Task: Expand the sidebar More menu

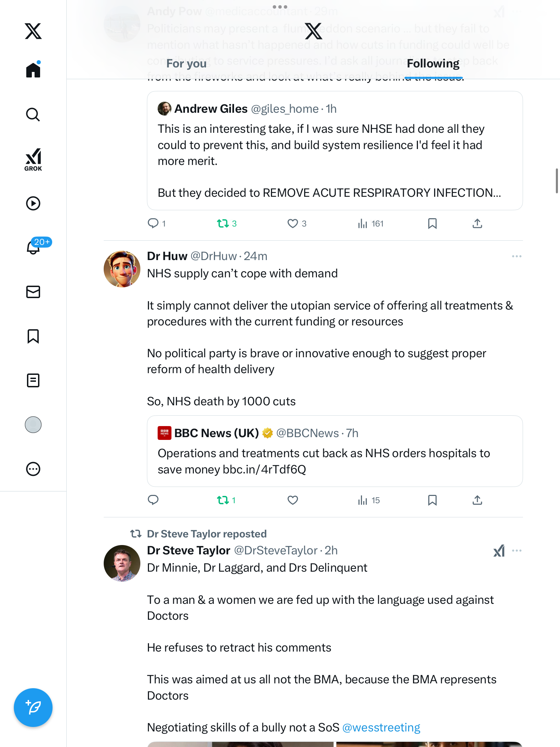Action: pos(33,469)
